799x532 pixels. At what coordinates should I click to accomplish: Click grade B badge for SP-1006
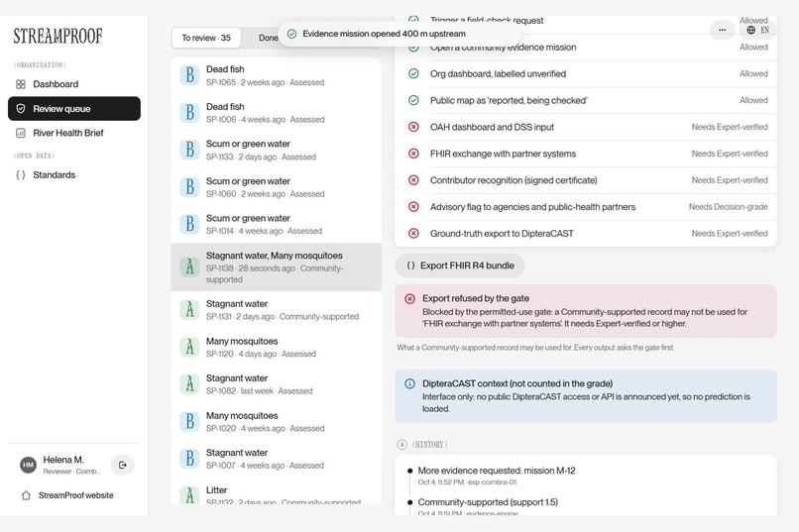189,113
